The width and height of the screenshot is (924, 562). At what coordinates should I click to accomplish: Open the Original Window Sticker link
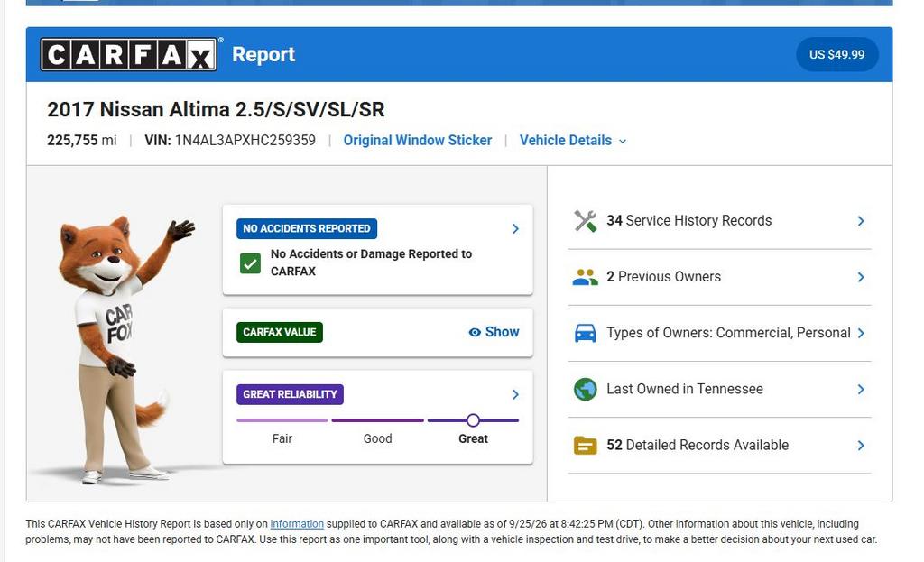click(x=417, y=140)
